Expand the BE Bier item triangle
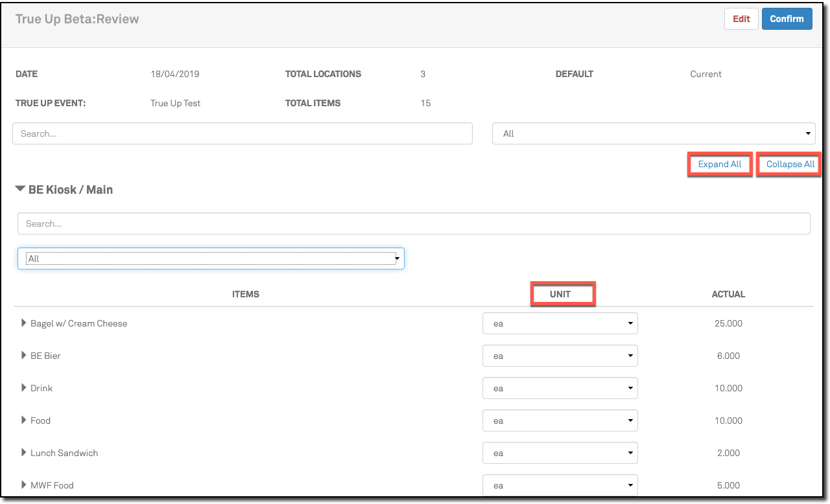830x504 pixels. coord(24,356)
